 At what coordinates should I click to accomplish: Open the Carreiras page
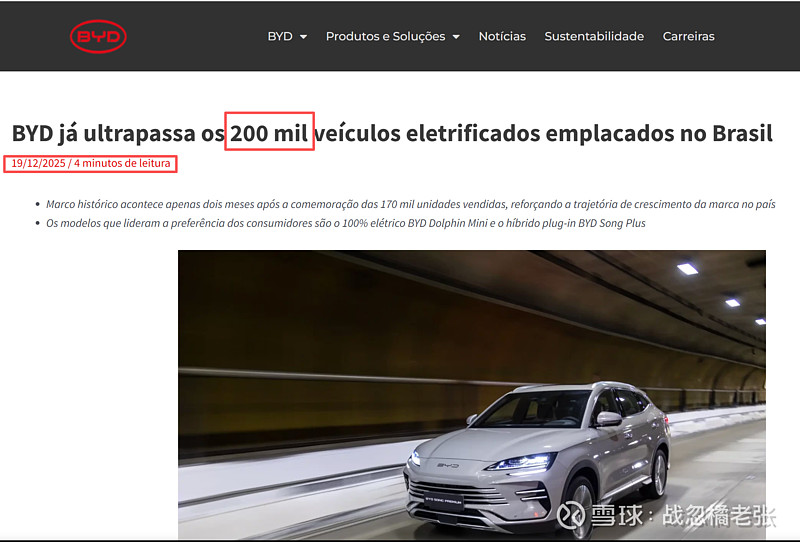pyautogui.click(x=688, y=36)
